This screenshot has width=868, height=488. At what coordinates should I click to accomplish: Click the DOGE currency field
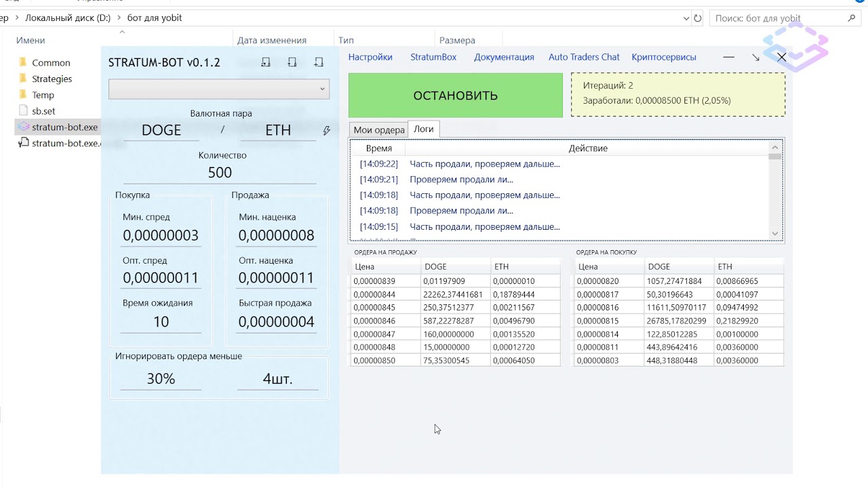tap(161, 131)
